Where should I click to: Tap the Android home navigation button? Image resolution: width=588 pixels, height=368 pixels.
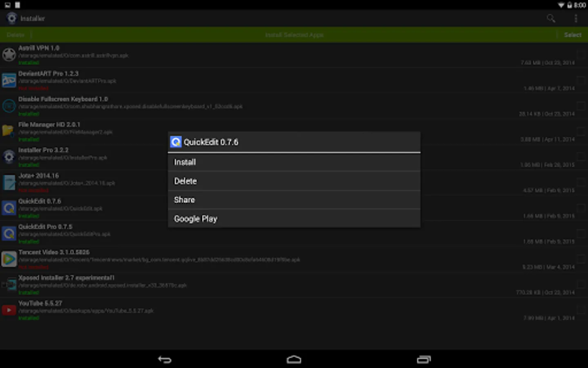click(x=294, y=359)
